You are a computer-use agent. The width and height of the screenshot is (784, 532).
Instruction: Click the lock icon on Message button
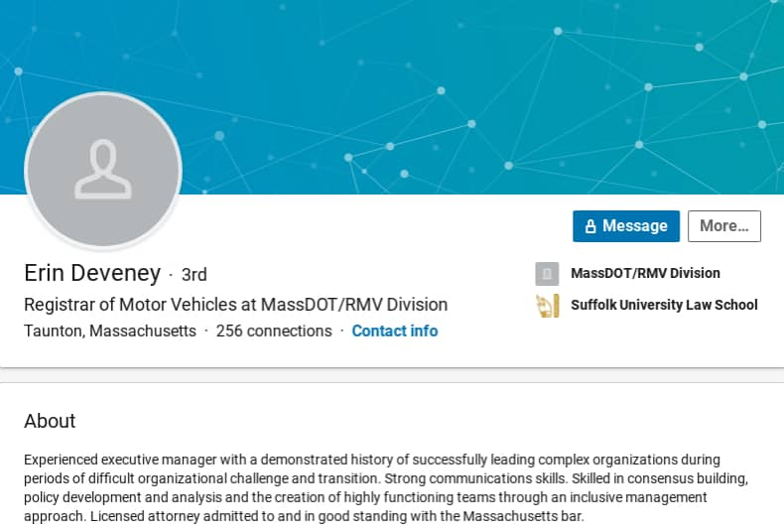[590, 226]
